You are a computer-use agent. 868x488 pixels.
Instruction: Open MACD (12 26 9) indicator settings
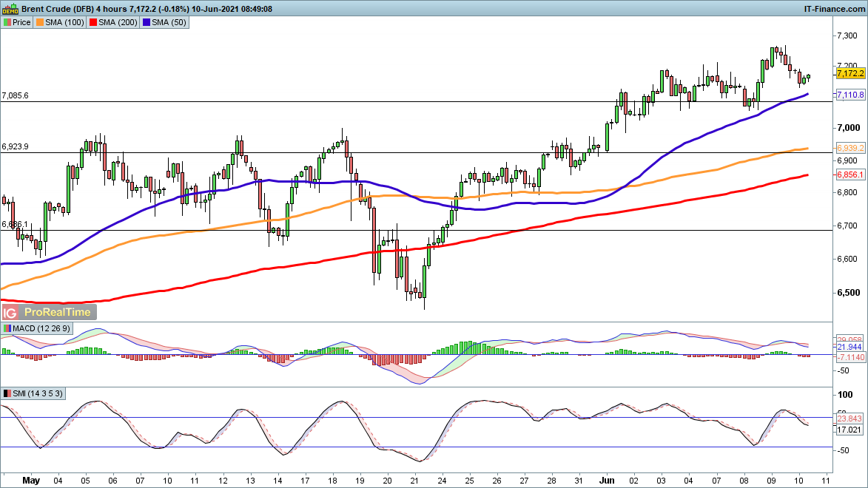click(x=41, y=328)
